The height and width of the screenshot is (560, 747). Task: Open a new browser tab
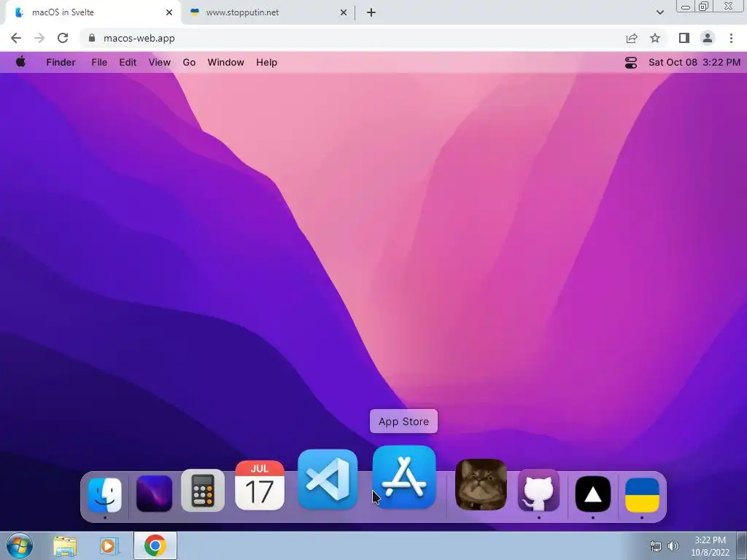click(x=371, y=13)
